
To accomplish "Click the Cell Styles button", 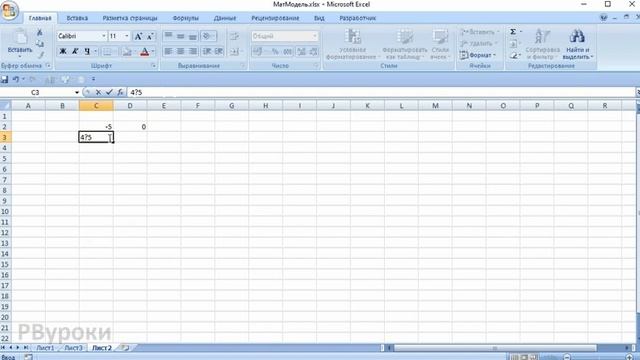I will pyautogui.click(x=440, y=44).
